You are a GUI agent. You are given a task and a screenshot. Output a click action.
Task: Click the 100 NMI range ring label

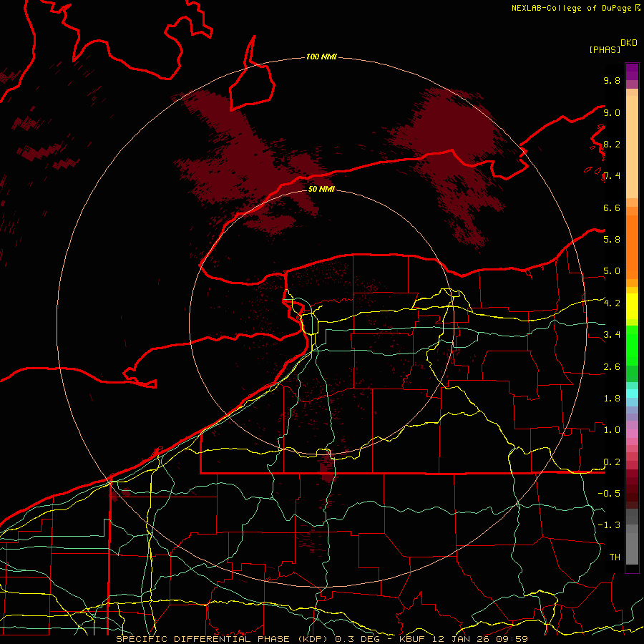pyautogui.click(x=321, y=57)
